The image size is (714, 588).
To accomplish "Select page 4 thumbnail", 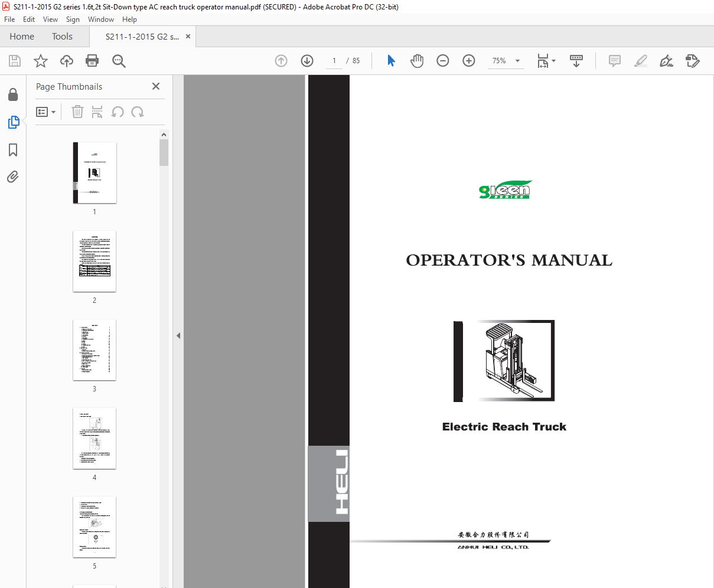I will pyautogui.click(x=94, y=438).
